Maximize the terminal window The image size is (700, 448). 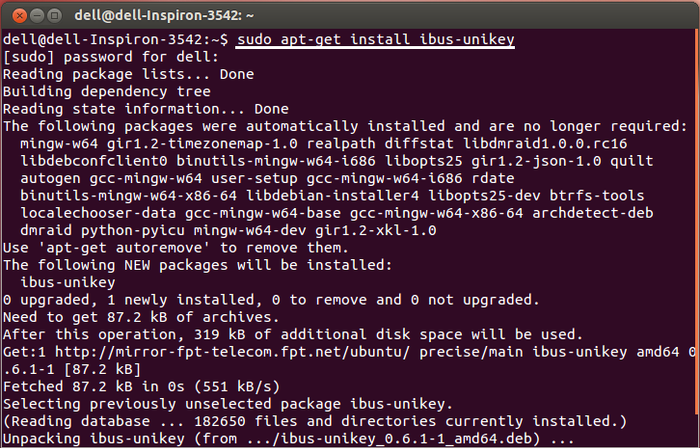coord(54,16)
